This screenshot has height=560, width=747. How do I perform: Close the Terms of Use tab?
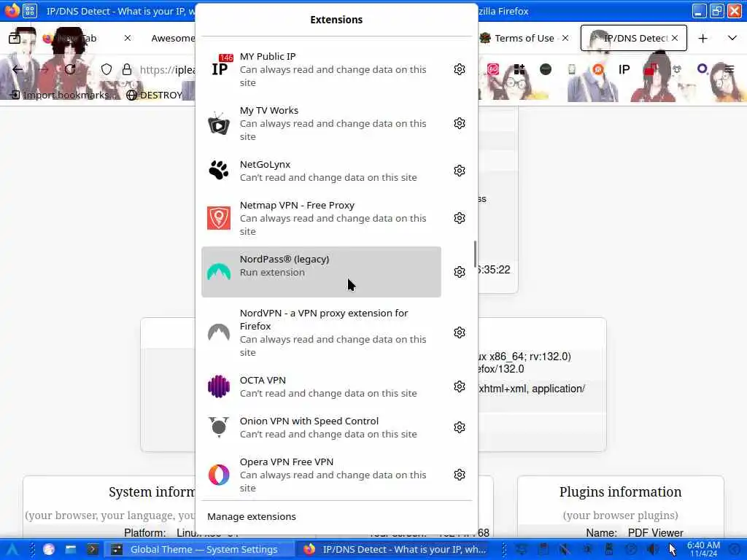click(x=565, y=38)
